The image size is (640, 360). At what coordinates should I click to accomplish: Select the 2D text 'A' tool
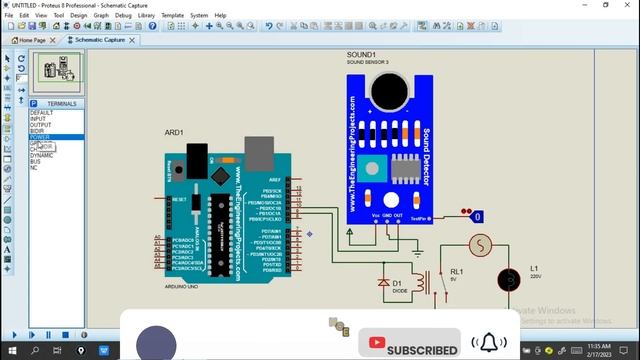(7, 249)
